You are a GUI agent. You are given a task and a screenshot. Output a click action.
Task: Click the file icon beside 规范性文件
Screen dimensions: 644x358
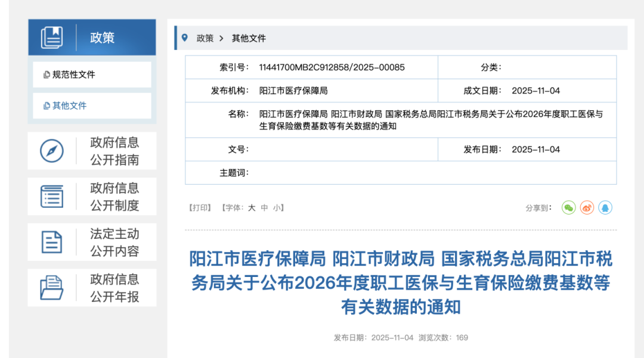coord(48,74)
